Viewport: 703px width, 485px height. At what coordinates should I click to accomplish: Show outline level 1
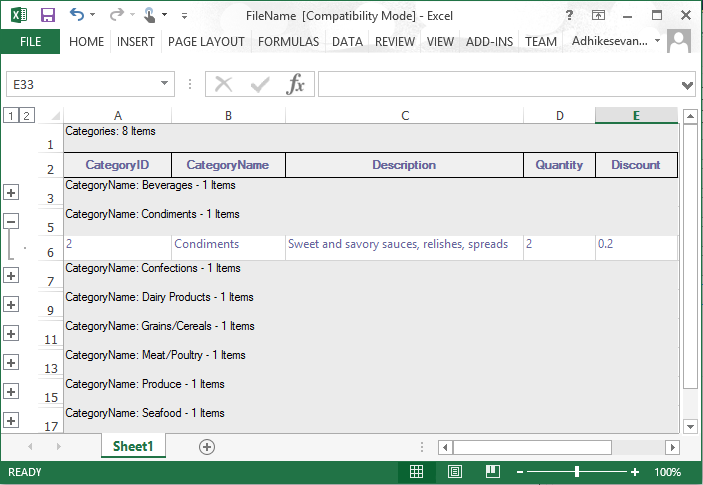coord(11,116)
